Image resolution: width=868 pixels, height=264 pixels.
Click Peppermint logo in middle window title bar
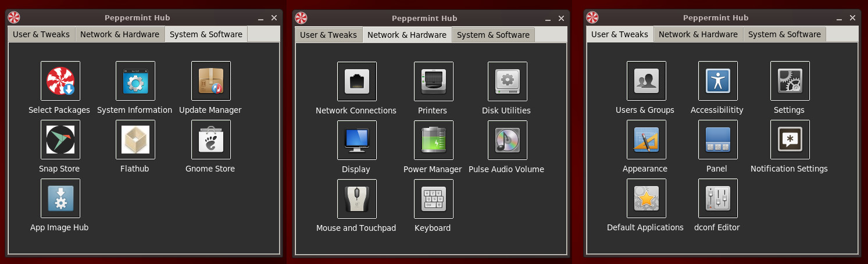[x=301, y=18]
